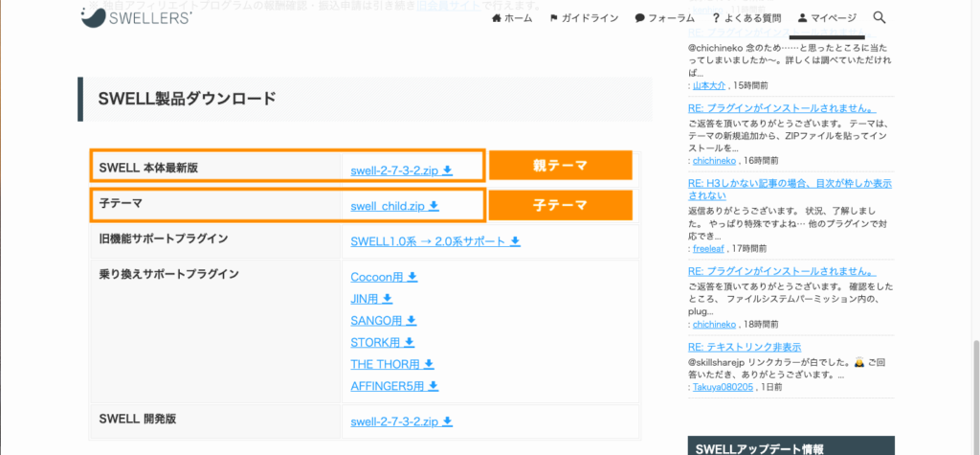
Task: Open ガイドライン menu item
Action: pos(584,18)
